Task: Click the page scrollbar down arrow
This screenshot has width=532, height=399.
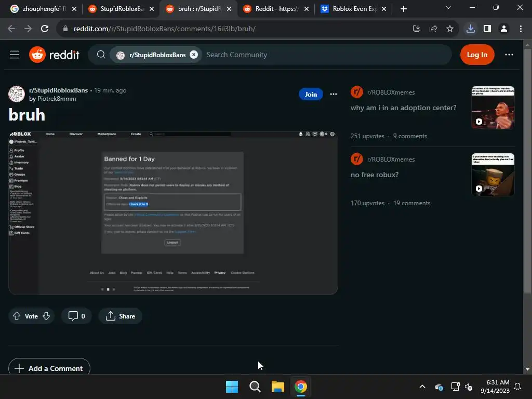Action: coord(527,369)
